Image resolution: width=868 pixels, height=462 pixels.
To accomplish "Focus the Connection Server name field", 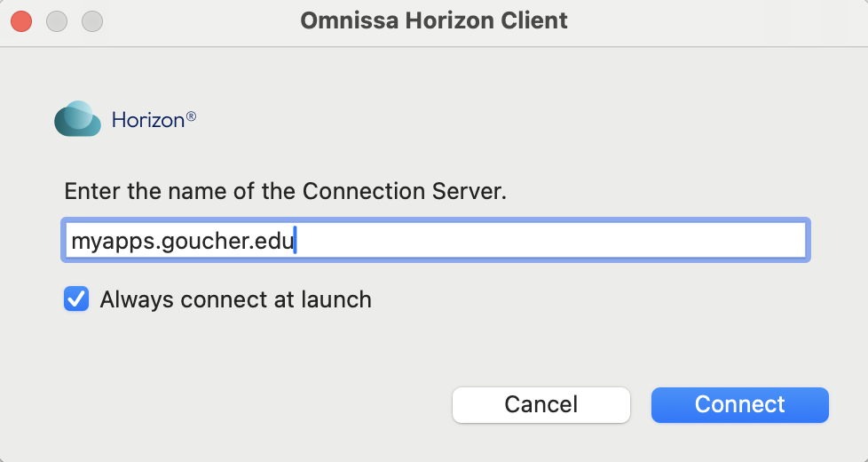I will coord(434,241).
